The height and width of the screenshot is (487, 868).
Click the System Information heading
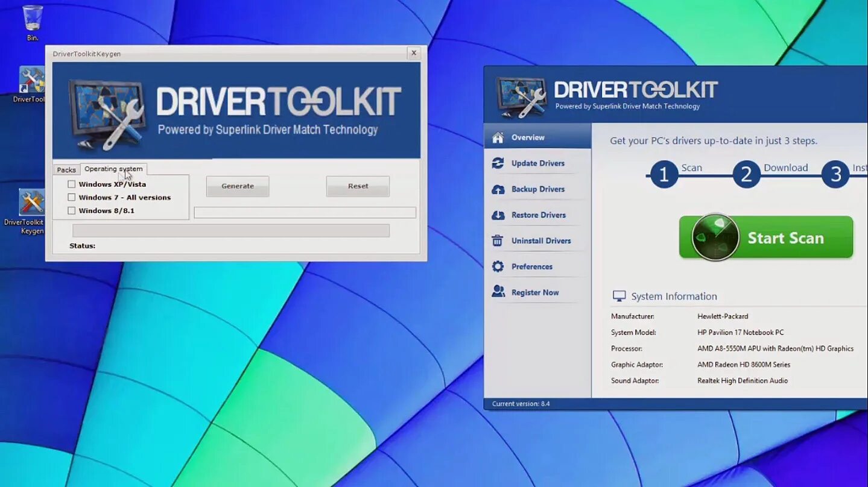point(674,297)
